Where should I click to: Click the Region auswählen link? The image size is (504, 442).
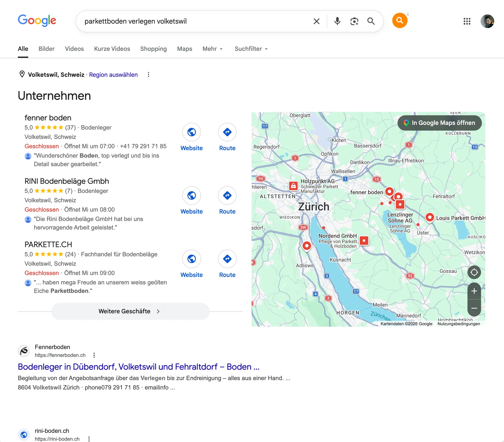[x=113, y=75]
